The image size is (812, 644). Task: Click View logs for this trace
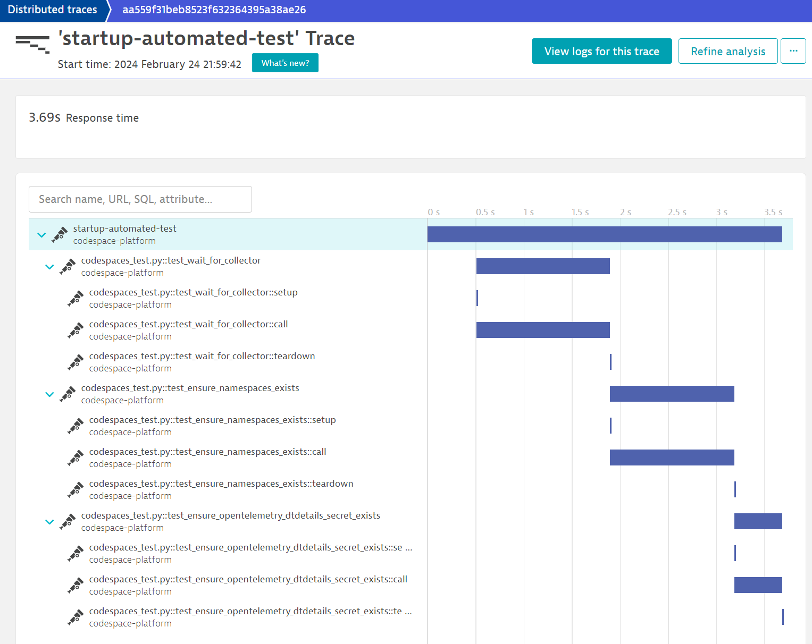pyautogui.click(x=602, y=51)
